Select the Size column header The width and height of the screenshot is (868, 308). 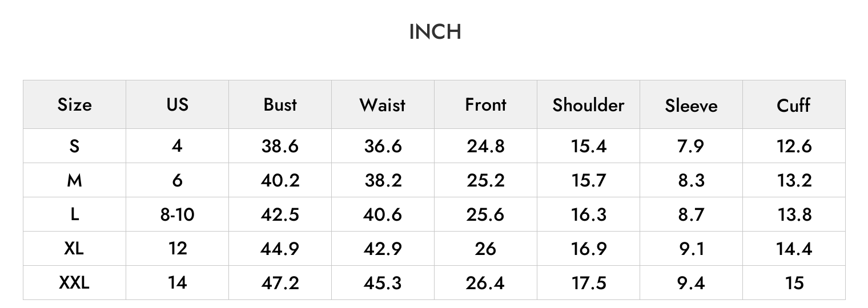74,104
